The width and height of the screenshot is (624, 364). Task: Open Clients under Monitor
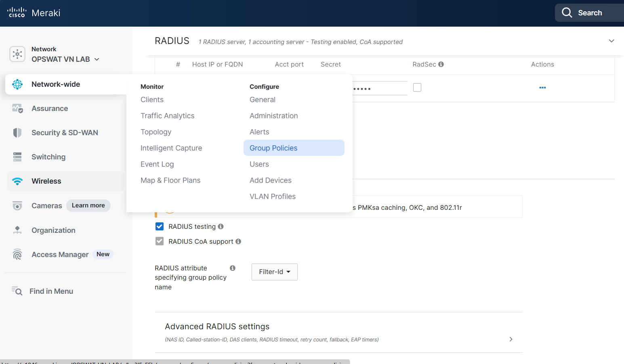point(152,100)
